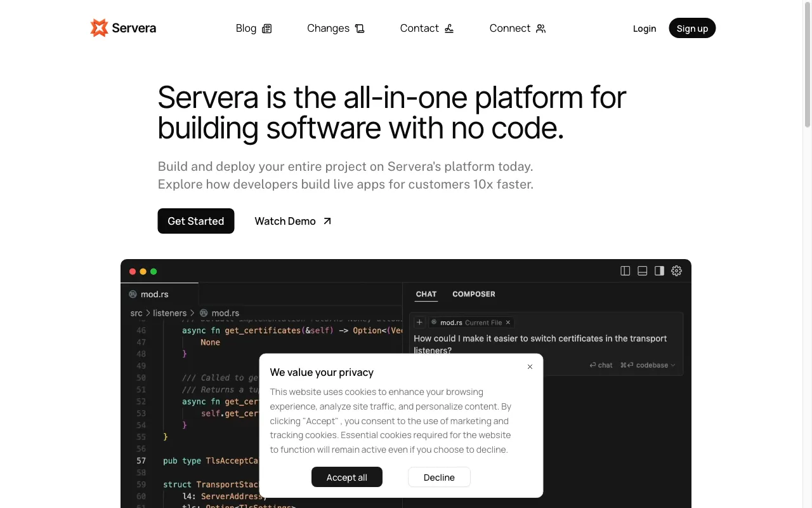Screen dimensions: 812x508
Task: Click the green window maximize dot
Action: pyautogui.click(x=154, y=272)
